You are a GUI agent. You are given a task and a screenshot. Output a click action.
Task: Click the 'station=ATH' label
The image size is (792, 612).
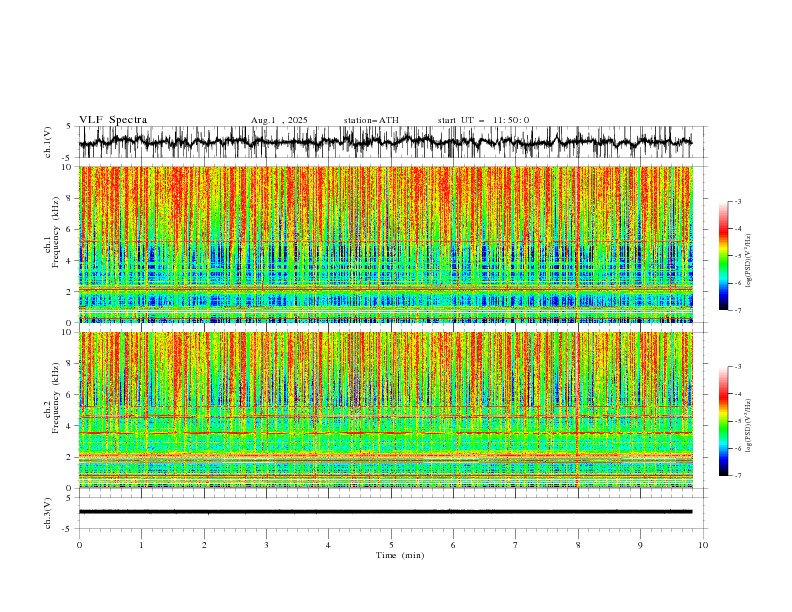pyautogui.click(x=371, y=120)
